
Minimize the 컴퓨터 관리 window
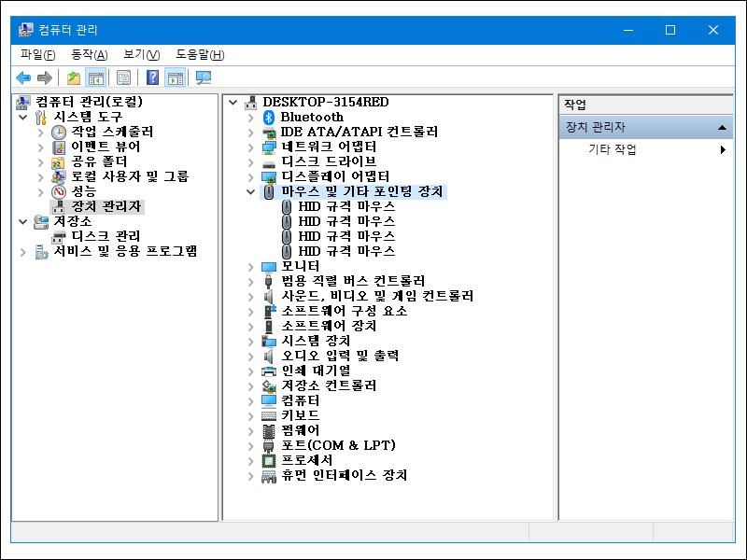tap(628, 30)
